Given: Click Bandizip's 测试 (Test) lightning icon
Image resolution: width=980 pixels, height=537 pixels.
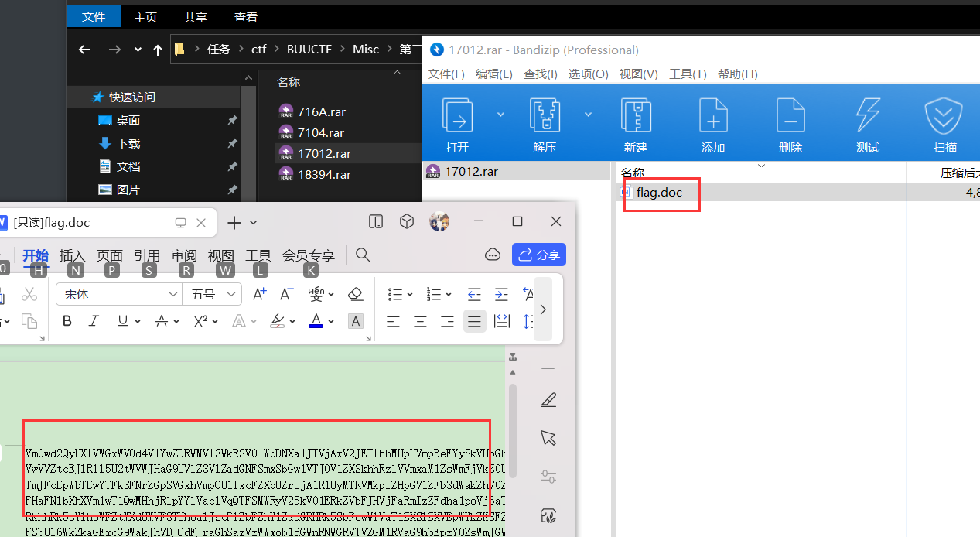Looking at the screenshot, I should 868,115.
